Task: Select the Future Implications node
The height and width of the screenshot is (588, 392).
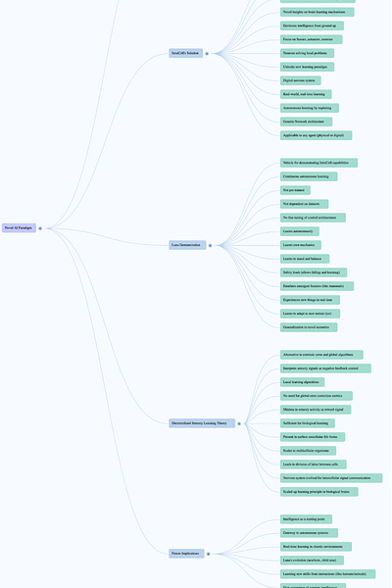Action: 186,554
